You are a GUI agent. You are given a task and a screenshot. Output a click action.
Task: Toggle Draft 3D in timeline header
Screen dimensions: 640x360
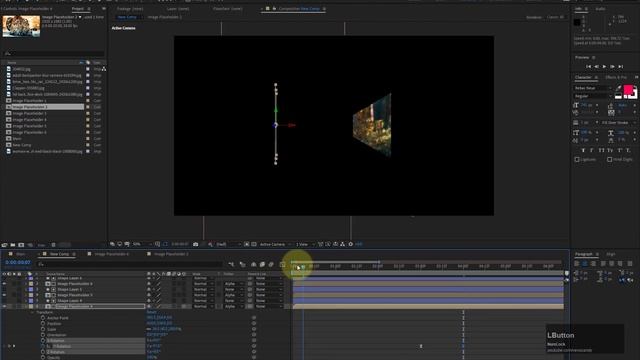tap(242, 264)
